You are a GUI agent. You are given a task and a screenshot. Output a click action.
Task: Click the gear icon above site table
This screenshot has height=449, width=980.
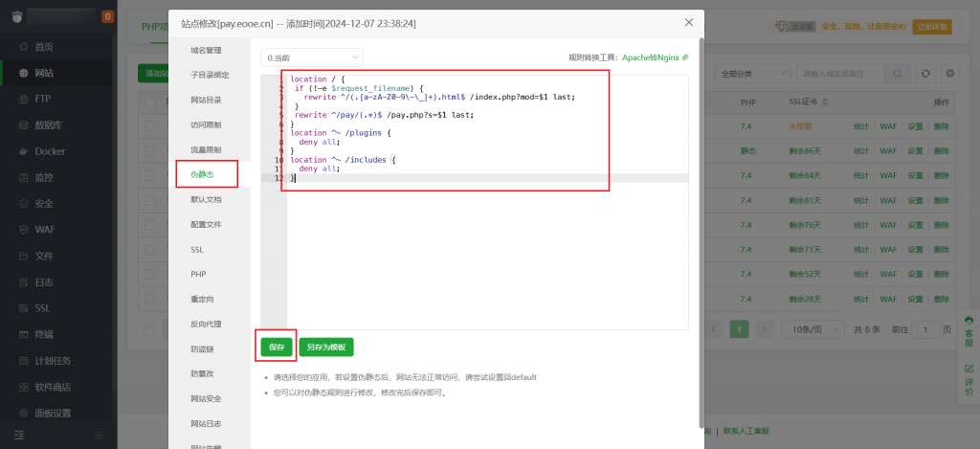950,73
